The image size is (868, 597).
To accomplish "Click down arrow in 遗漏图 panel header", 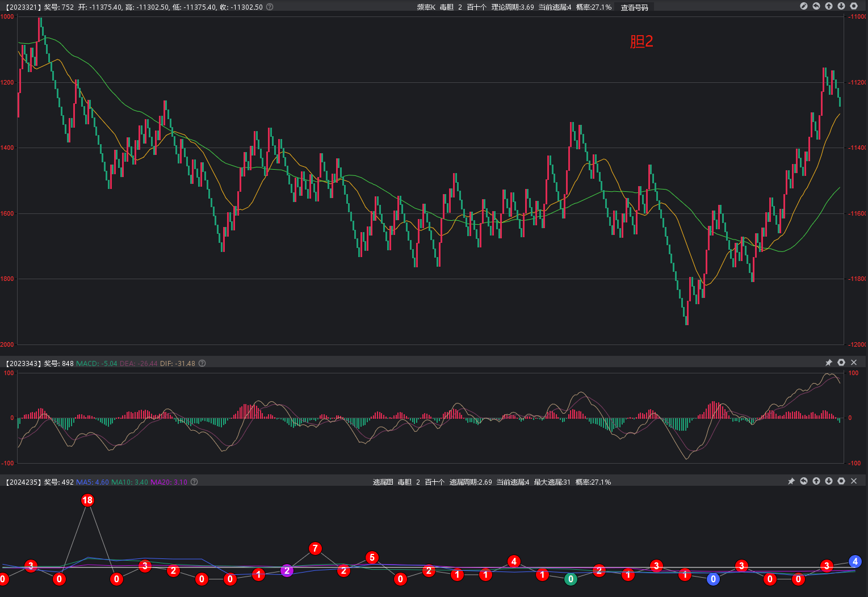I will [829, 481].
